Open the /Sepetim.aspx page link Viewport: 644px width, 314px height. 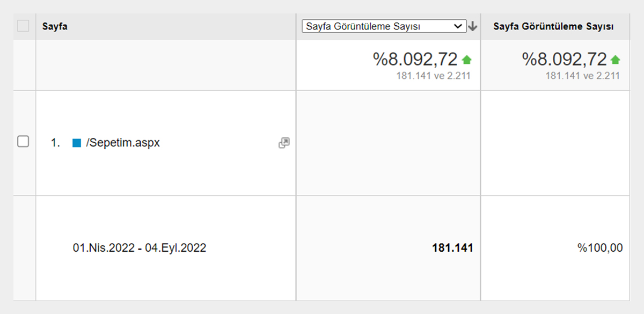[x=123, y=143]
